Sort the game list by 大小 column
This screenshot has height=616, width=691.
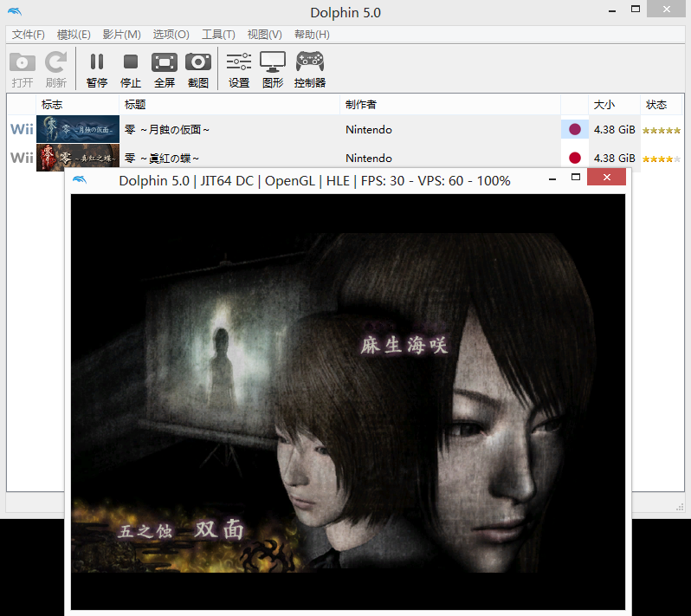[x=604, y=105]
